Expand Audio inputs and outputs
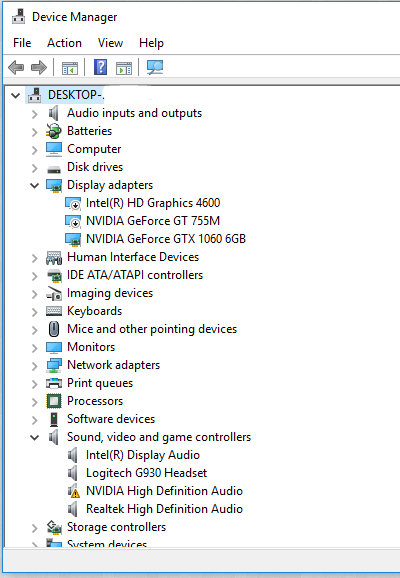Screen dimensions: 400x578 click(x=34, y=114)
